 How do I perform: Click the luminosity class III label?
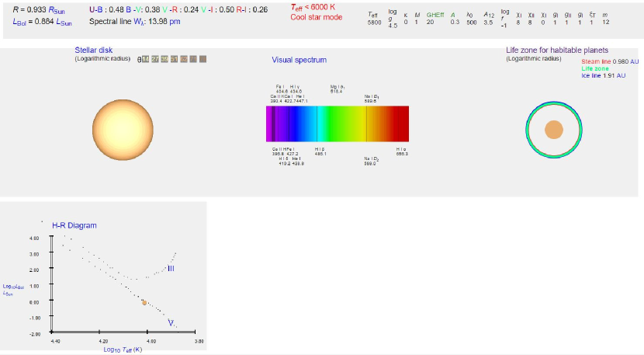click(x=171, y=268)
